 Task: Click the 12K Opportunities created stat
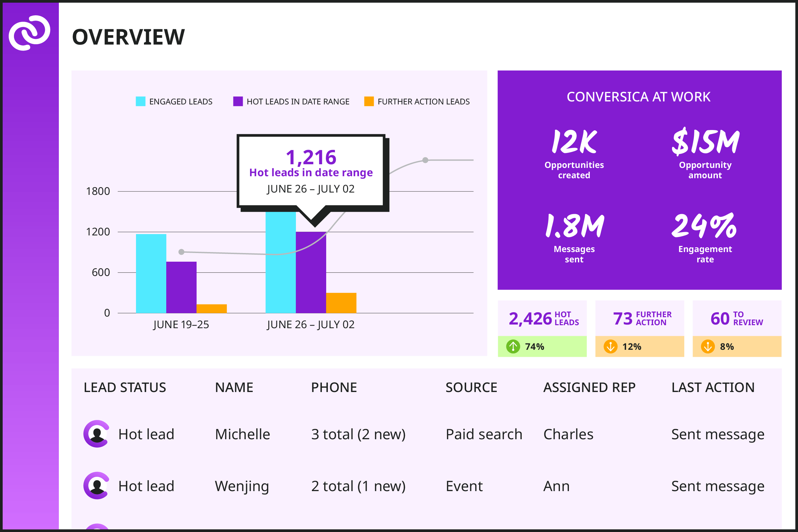click(574, 154)
